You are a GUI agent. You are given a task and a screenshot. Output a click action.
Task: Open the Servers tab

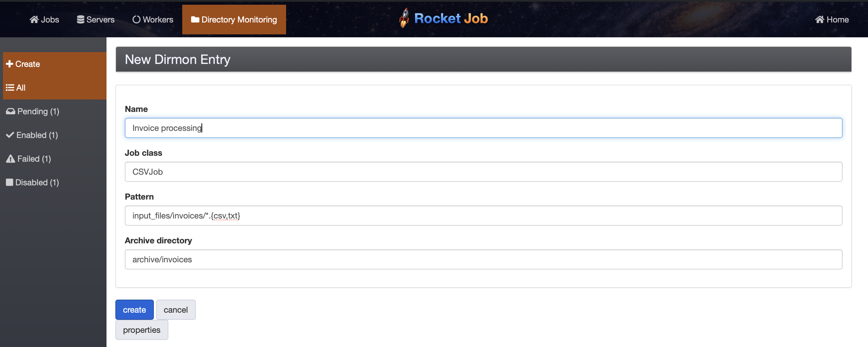96,20
